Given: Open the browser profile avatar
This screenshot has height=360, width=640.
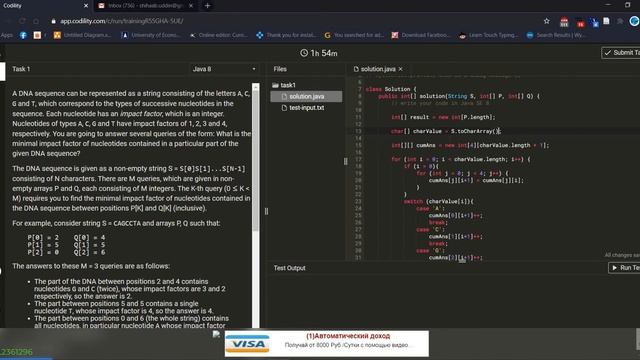Looking at the screenshot, I should tap(634, 21).
